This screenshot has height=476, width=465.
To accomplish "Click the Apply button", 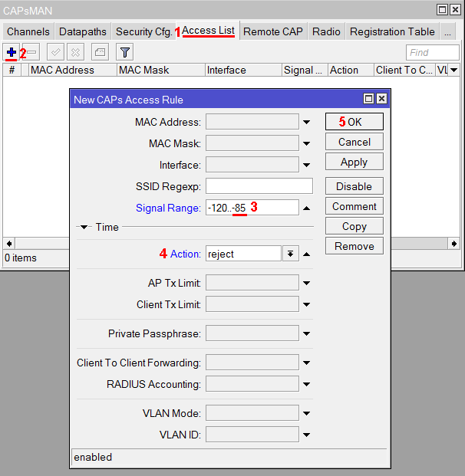I will pos(354,162).
